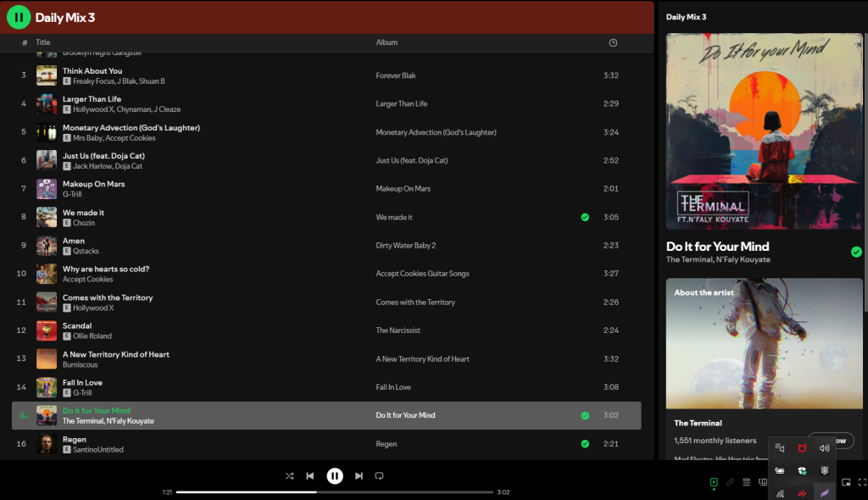Image resolution: width=868 pixels, height=500 pixels.
Task: Toggle shuffle in the player bar
Action: 290,475
